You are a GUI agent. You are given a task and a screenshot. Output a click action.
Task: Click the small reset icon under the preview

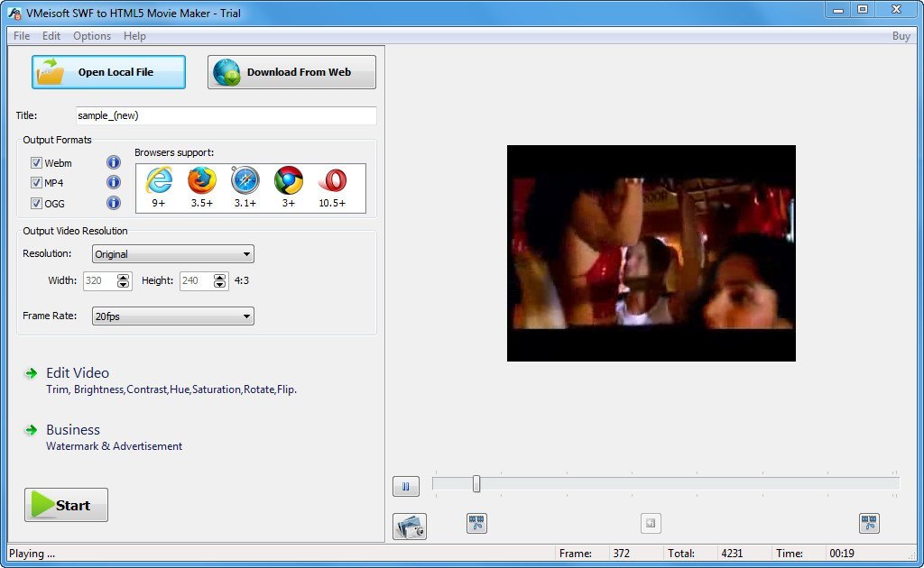coord(651,523)
